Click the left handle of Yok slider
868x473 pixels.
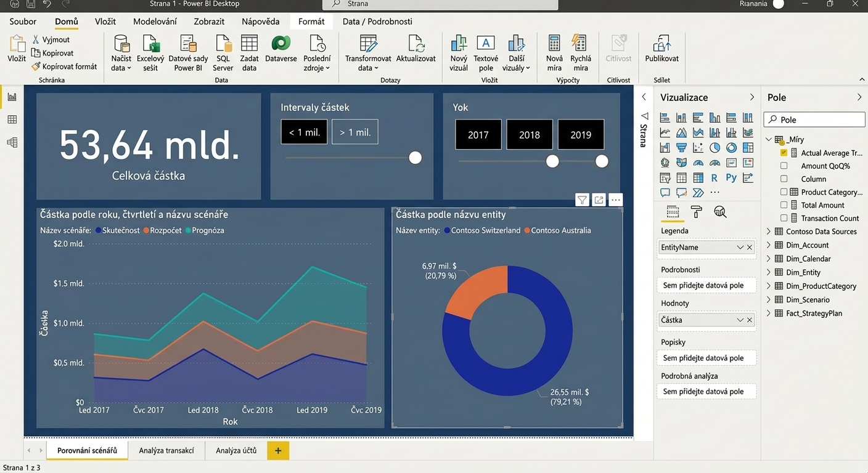point(552,161)
